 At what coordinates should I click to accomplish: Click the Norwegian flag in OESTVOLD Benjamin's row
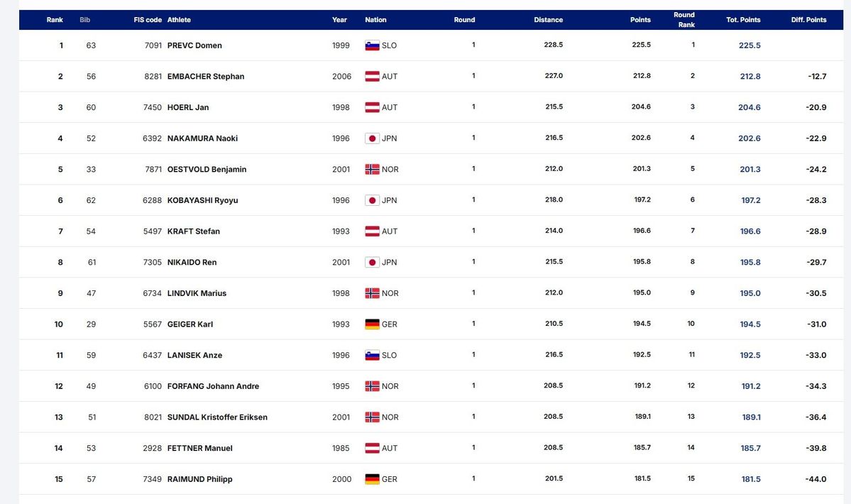point(372,170)
